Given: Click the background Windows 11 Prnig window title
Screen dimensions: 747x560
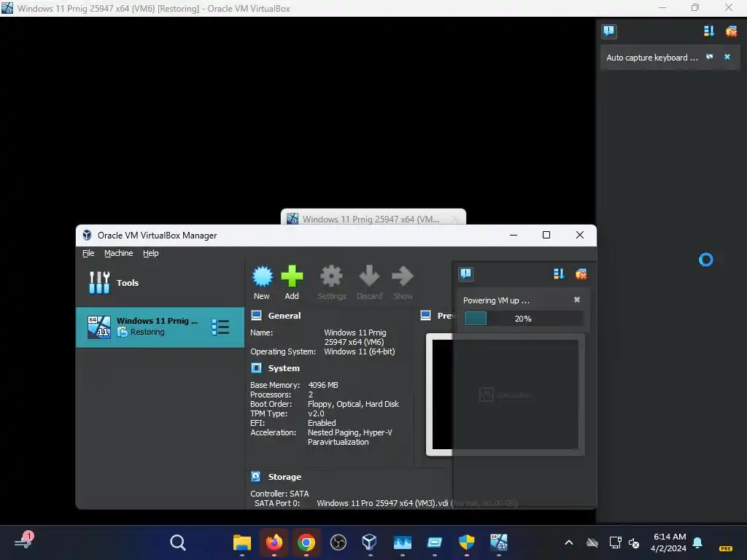Looking at the screenshot, I should click(371, 219).
